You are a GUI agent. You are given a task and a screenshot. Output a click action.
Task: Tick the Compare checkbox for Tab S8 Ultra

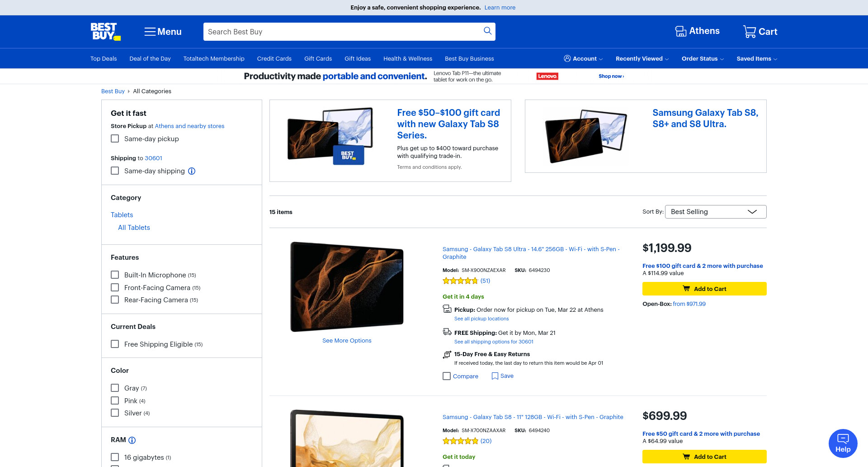point(447,376)
